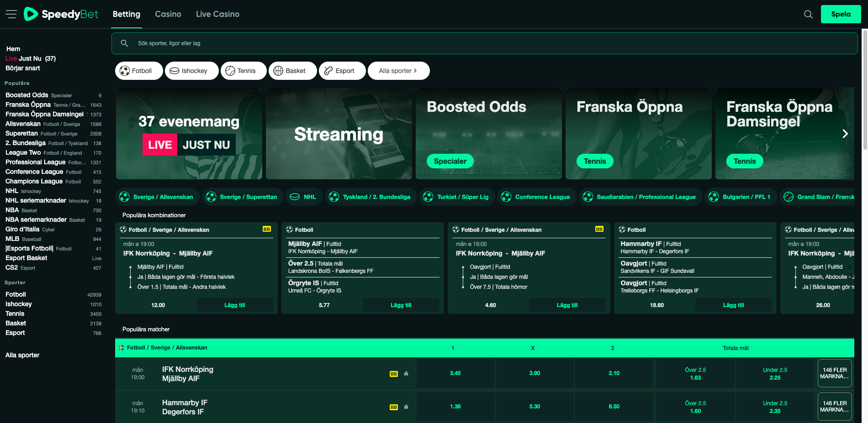868x423 pixels.
Task: Click statistics icon for Hammarby IF match
Action: 406,407
